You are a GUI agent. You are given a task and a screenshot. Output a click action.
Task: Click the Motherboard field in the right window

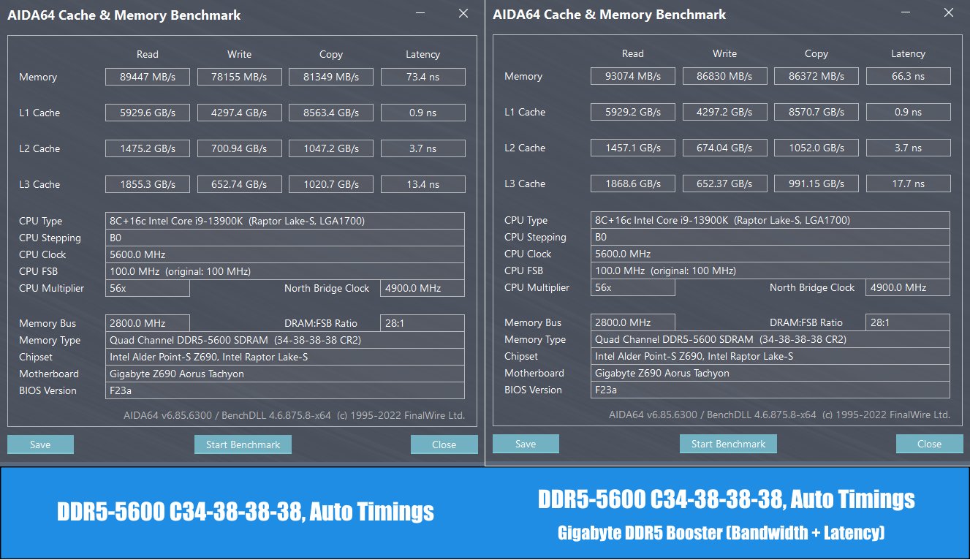[770, 373]
